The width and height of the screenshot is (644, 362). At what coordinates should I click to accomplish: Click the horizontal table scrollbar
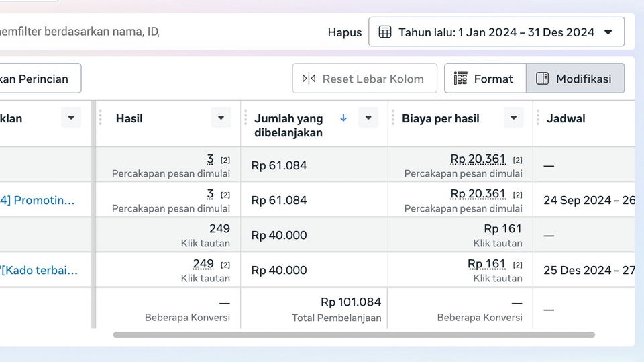[x=354, y=334]
